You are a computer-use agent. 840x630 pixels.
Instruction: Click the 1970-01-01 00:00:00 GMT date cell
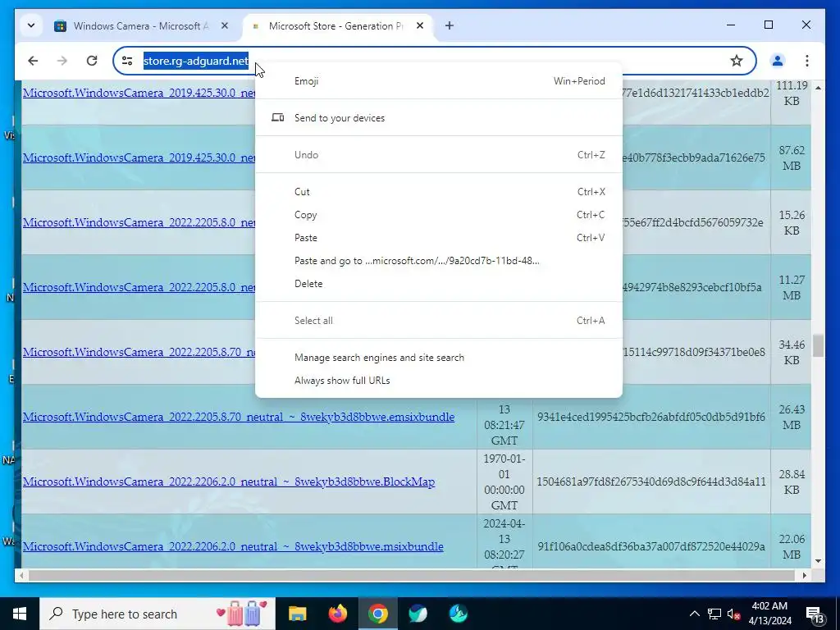click(504, 482)
